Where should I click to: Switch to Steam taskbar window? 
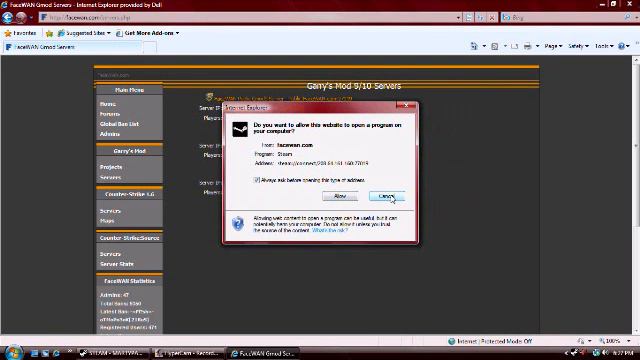pos(113,353)
